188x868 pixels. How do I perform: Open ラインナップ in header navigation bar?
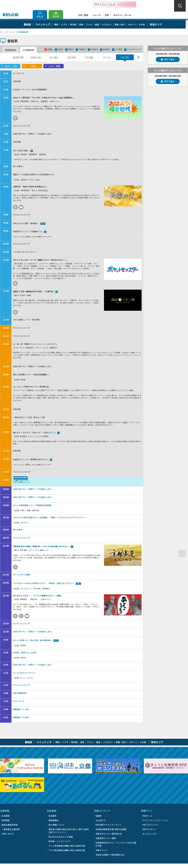[x=43, y=25]
